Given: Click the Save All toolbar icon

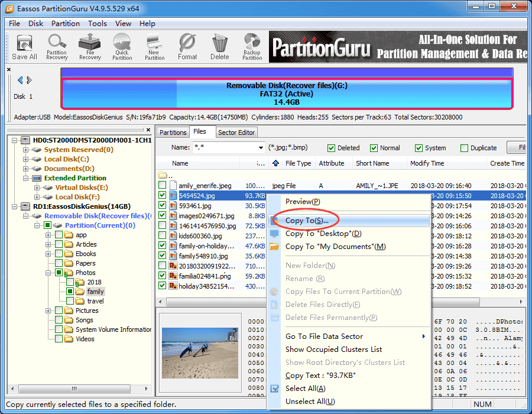Looking at the screenshot, I should [24, 47].
